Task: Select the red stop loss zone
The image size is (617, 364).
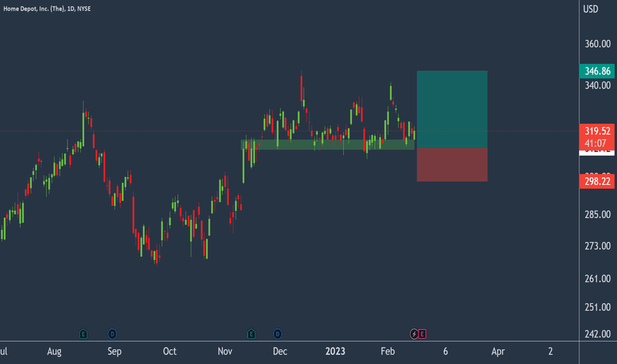Action: click(x=452, y=165)
